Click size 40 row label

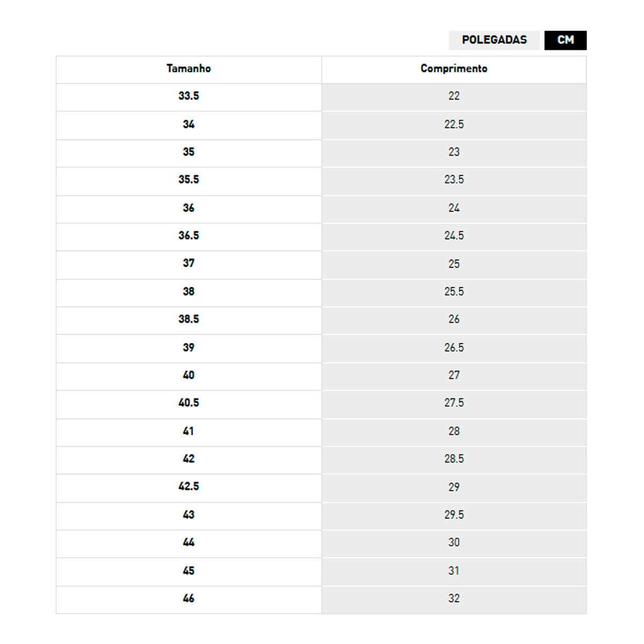click(x=188, y=375)
